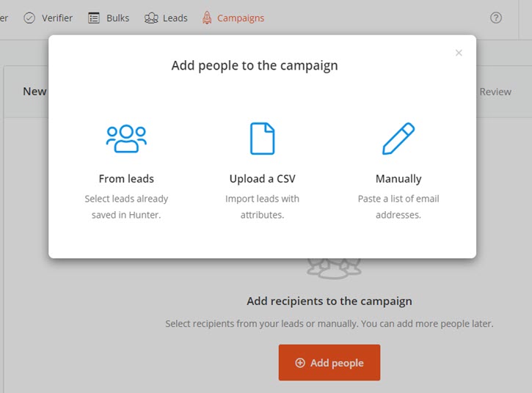Click the Campaigns rocket icon

tap(207, 18)
